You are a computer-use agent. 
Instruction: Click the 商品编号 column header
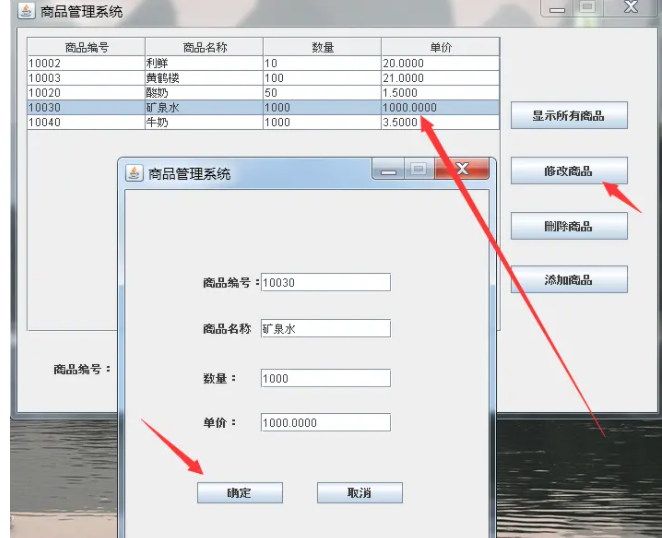click(86, 47)
